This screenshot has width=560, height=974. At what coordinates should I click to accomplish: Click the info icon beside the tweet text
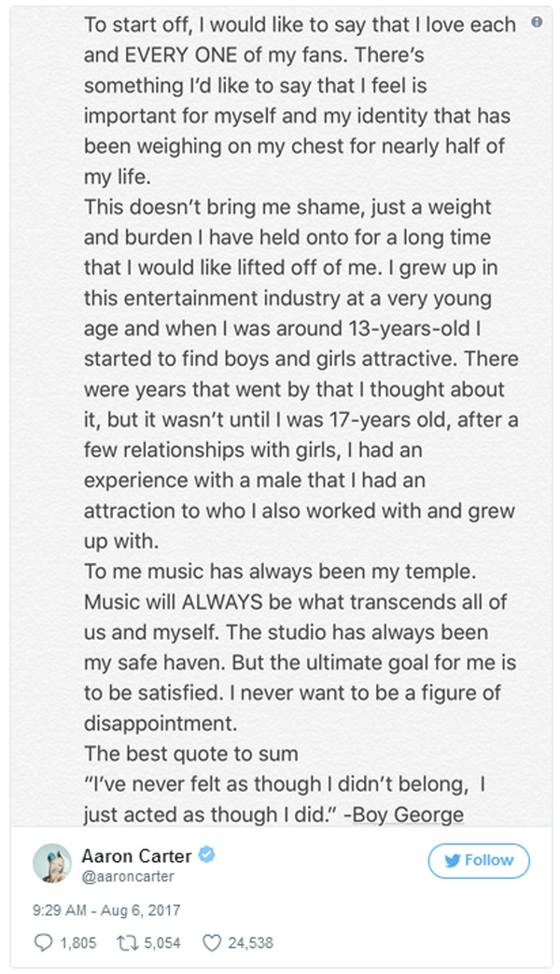click(x=537, y=21)
